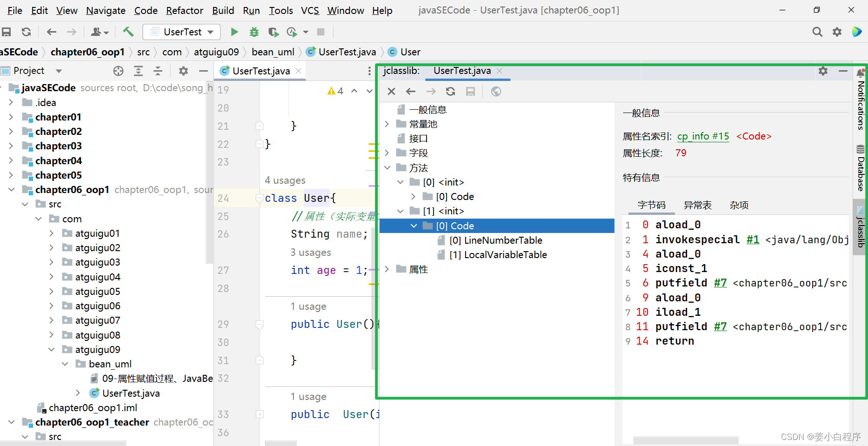Click jclasslib side tool window button
868x446 pixels.
861,226
